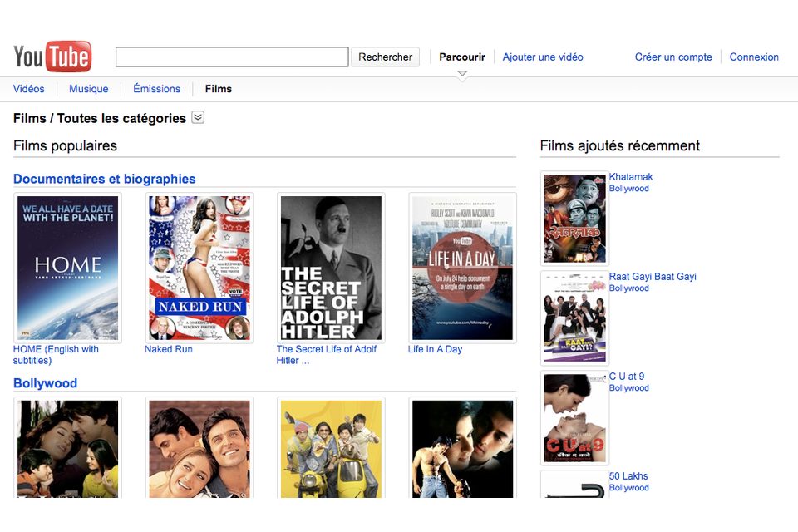Open the yellow scooter Bollywood poster

tap(331, 448)
